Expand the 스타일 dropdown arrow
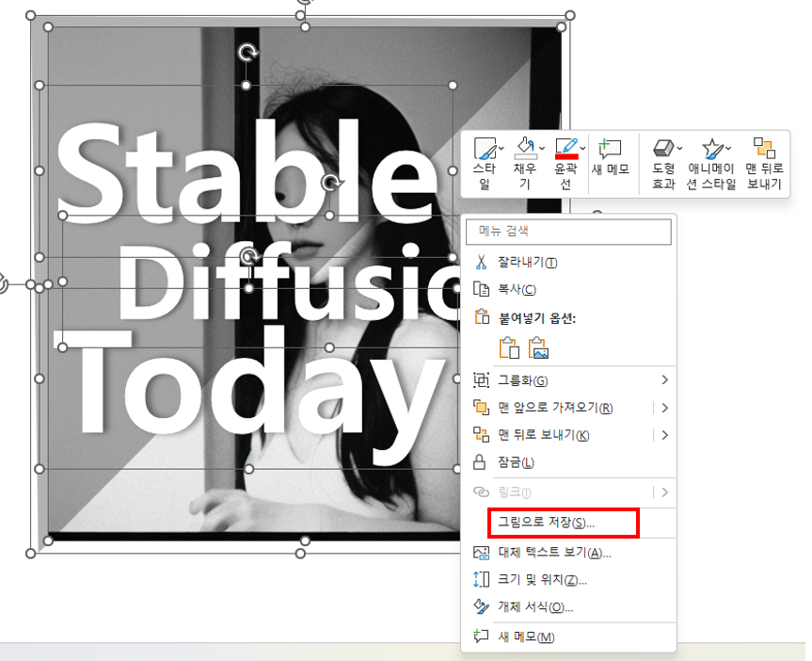Image resolution: width=812 pixels, height=661 pixels. tap(501, 148)
